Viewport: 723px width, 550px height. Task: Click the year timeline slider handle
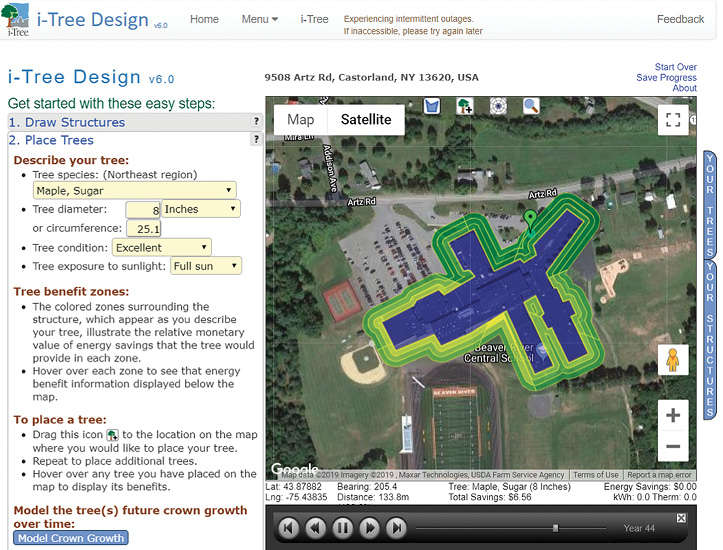[555, 528]
